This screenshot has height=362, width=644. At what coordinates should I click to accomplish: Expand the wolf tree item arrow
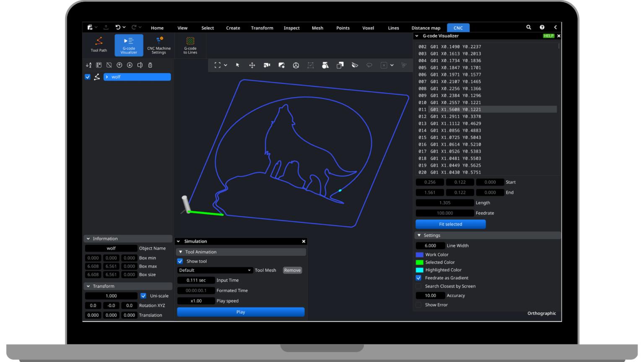pos(107,77)
